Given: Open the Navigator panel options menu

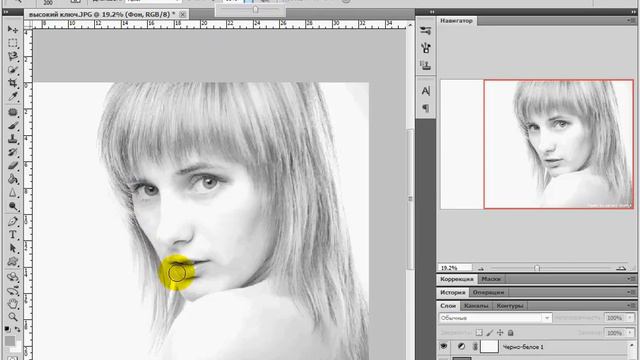Looking at the screenshot, I should [x=631, y=20].
